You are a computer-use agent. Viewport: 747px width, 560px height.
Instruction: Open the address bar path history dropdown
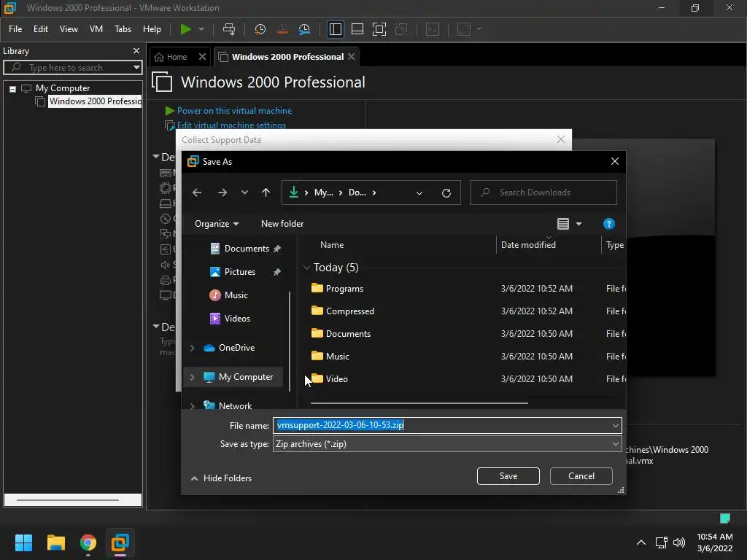point(419,192)
